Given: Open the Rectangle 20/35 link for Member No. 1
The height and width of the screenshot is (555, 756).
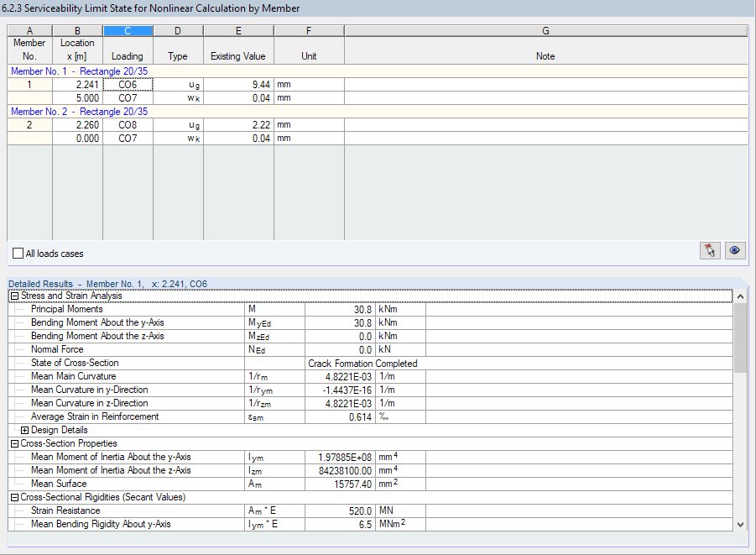Looking at the screenshot, I should pyautogui.click(x=113, y=71).
